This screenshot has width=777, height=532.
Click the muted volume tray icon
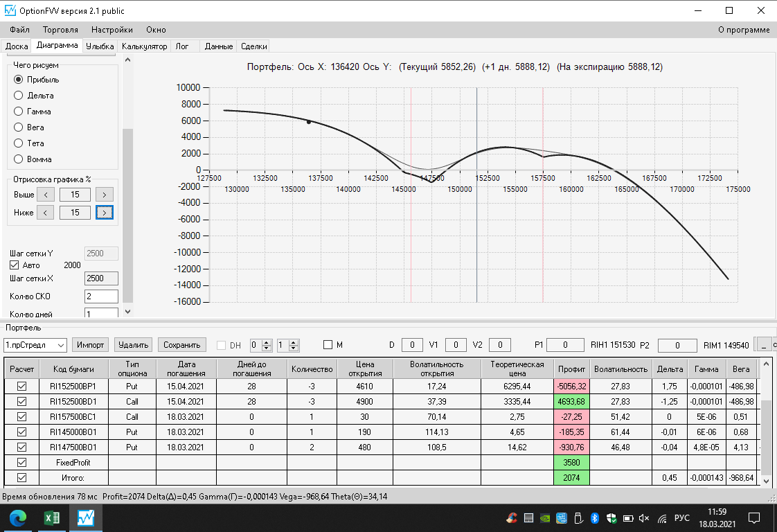644,519
